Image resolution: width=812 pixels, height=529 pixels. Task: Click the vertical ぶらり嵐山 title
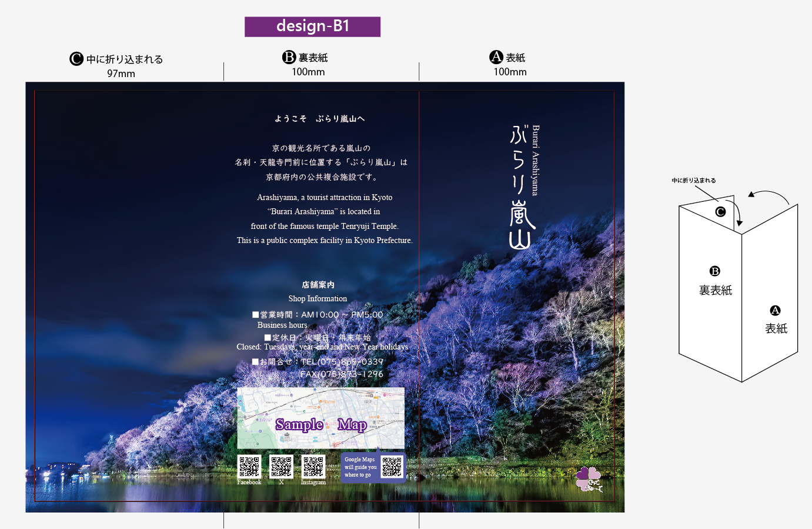tap(520, 187)
